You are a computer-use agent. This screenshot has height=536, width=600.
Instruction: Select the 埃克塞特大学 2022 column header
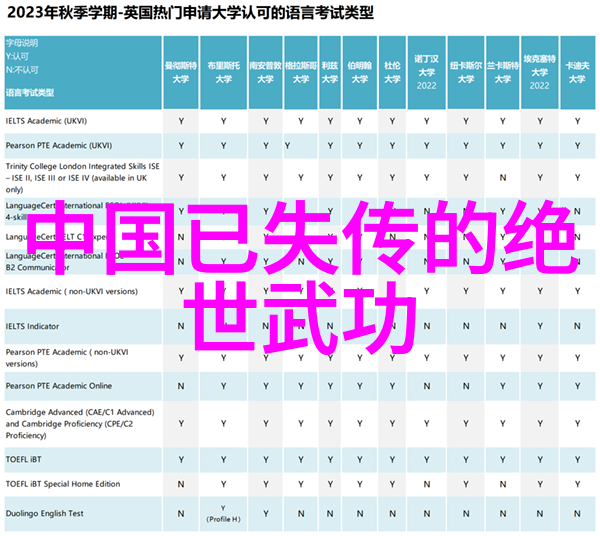coord(540,73)
